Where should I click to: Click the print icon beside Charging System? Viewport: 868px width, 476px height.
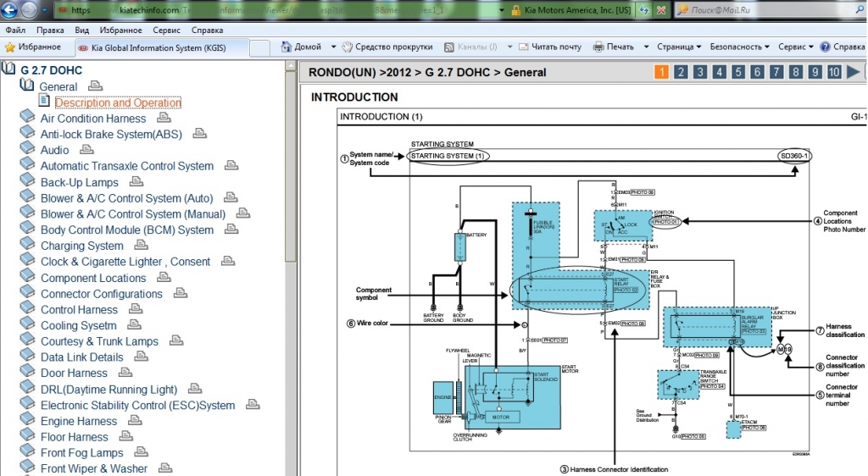coord(141,246)
